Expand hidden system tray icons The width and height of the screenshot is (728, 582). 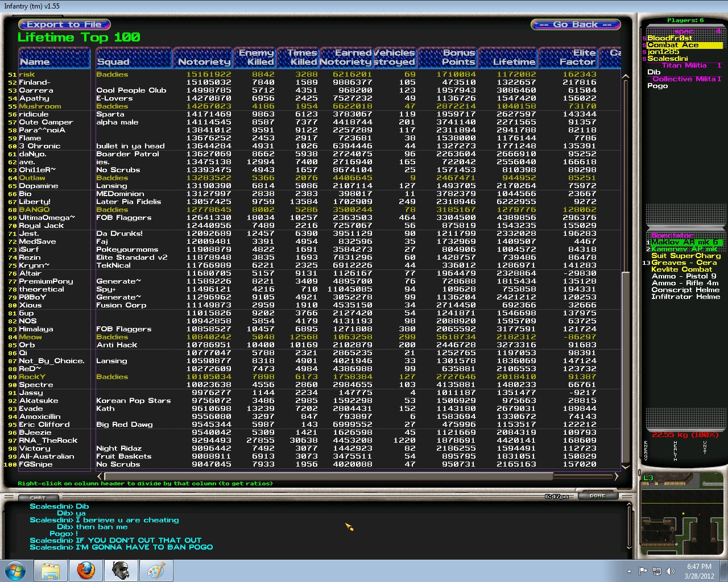(629, 571)
